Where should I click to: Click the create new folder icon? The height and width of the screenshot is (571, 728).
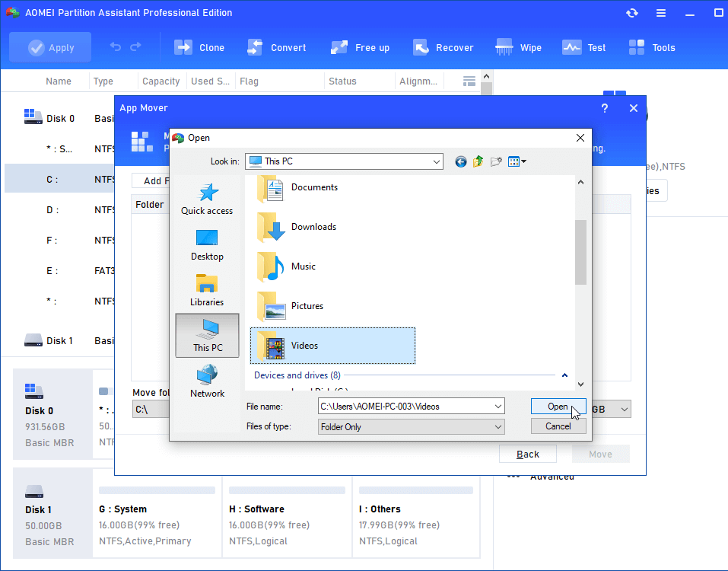click(x=496, y=161)
